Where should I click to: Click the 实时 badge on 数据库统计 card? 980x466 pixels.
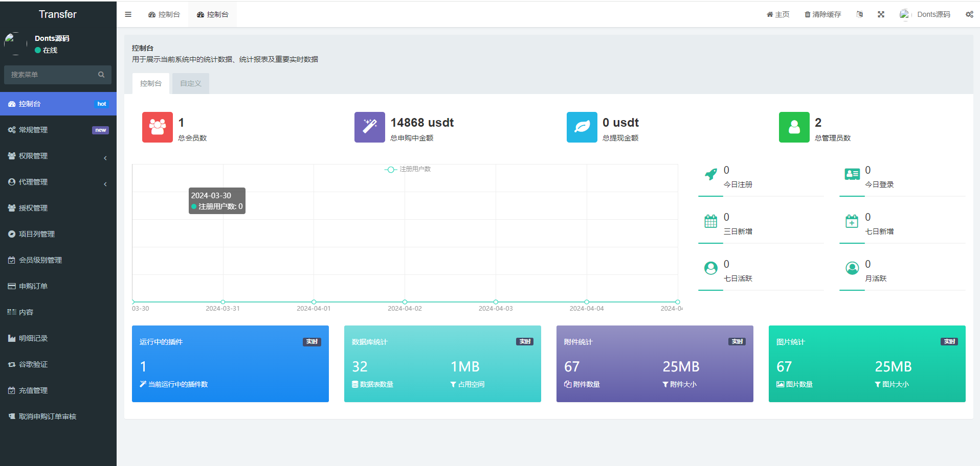tap(525, 342)
